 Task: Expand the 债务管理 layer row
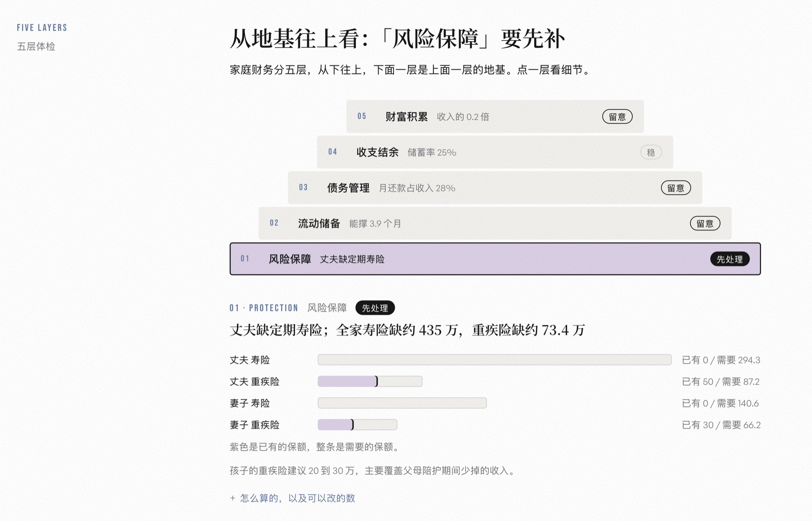pyautogui.click(x=495, y=187)
